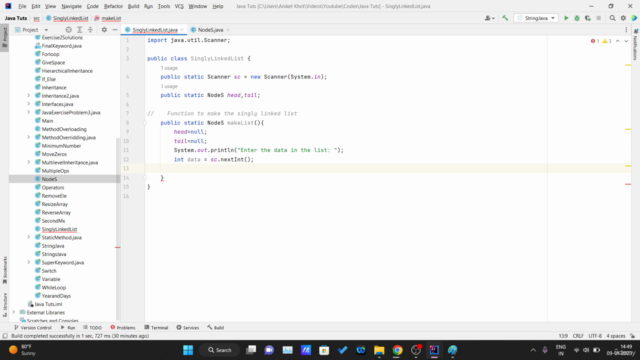Expand MultilevelInheritance.java tree node
This screenshot has height=360, width=640.
29,162
